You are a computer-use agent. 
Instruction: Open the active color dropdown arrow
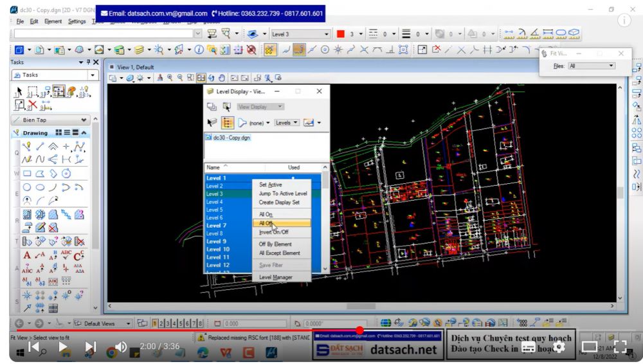pyautogui.click(x=361, y=34)
